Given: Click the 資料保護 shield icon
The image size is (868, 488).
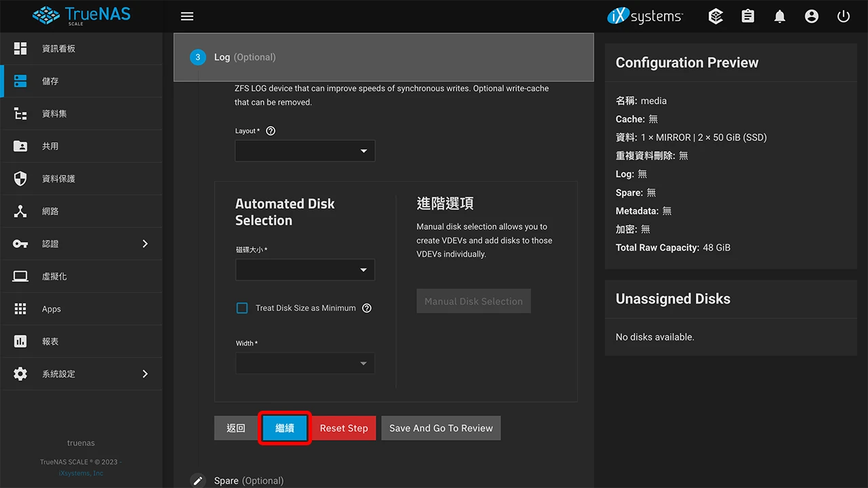Looking at the screenshot, I should point(20,178).
